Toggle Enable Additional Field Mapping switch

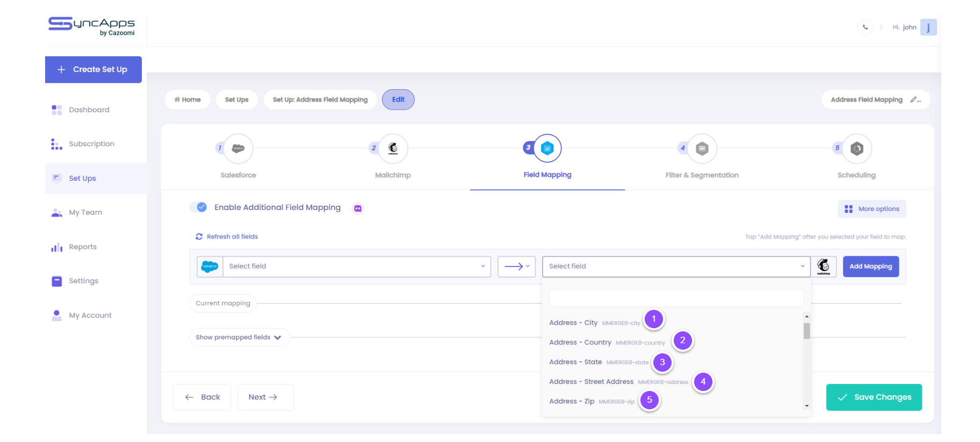[199, 207]
